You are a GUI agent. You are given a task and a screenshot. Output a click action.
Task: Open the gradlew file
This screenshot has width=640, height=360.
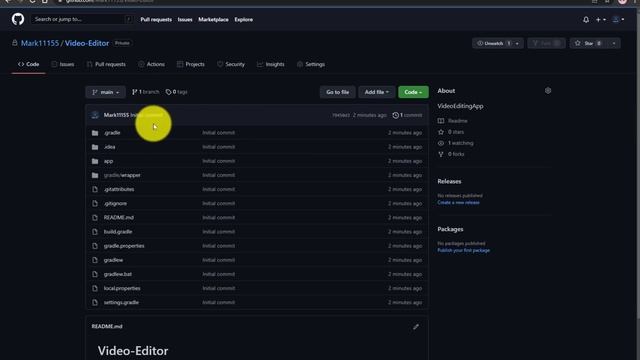(113, 260)
